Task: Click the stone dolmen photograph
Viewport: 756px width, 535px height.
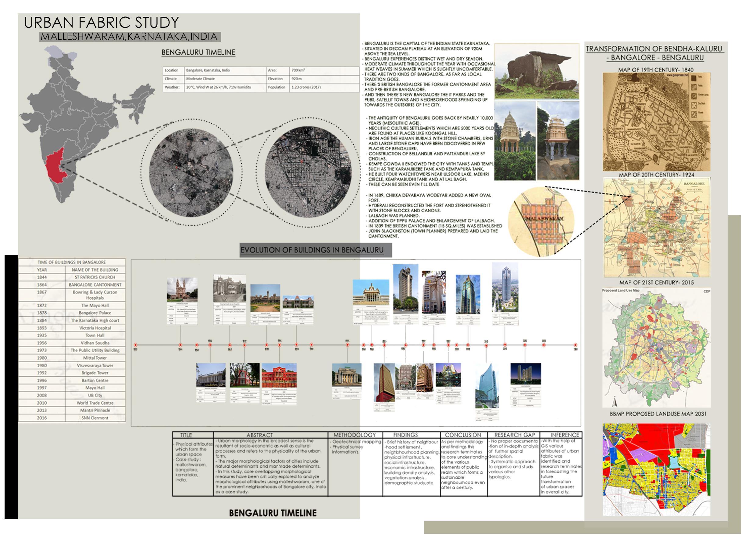Action: [x=537, y=71]
